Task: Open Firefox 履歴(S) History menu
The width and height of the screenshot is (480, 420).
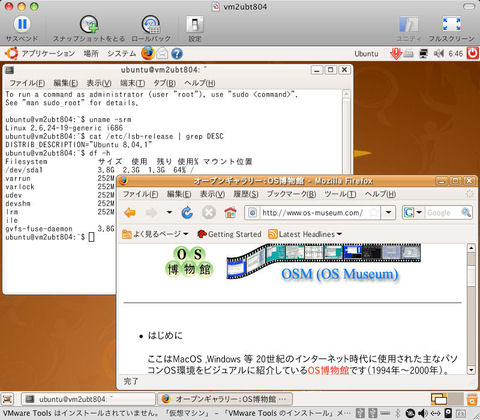Action: [x=246, y=194]
